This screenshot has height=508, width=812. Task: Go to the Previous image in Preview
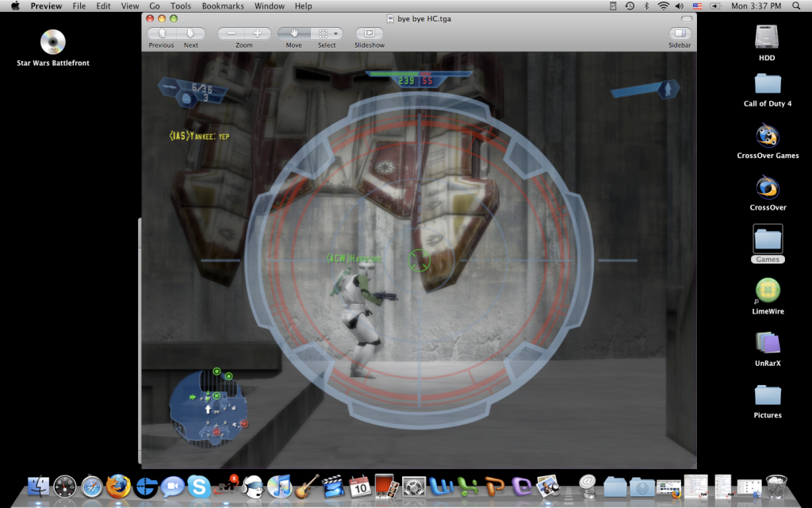click(x=162, y=33)
